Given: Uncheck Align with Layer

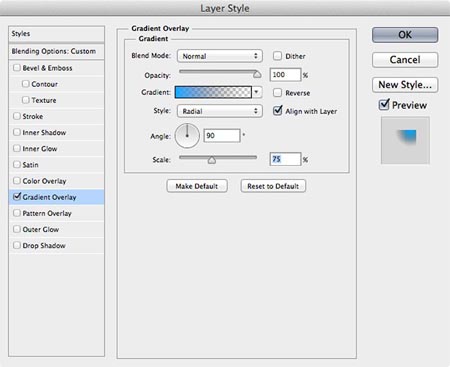Looking at the screenshot, I should 277,110.
